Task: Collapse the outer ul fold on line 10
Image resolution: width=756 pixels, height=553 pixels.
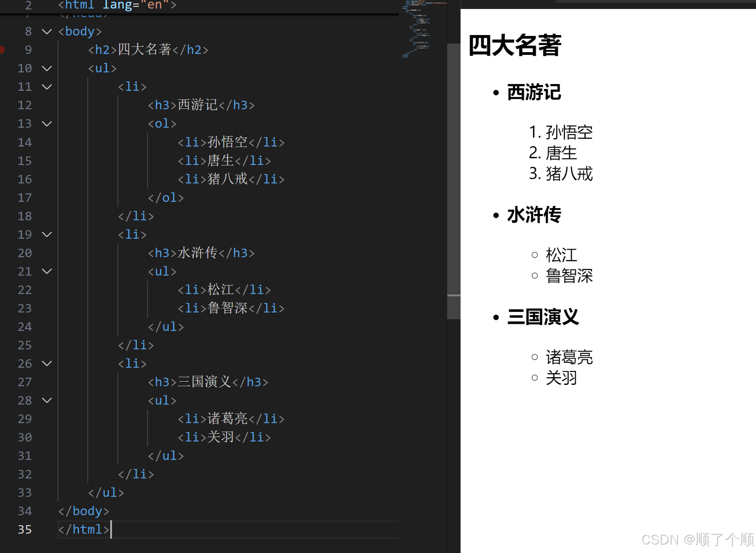Action: tap(47, 68)
